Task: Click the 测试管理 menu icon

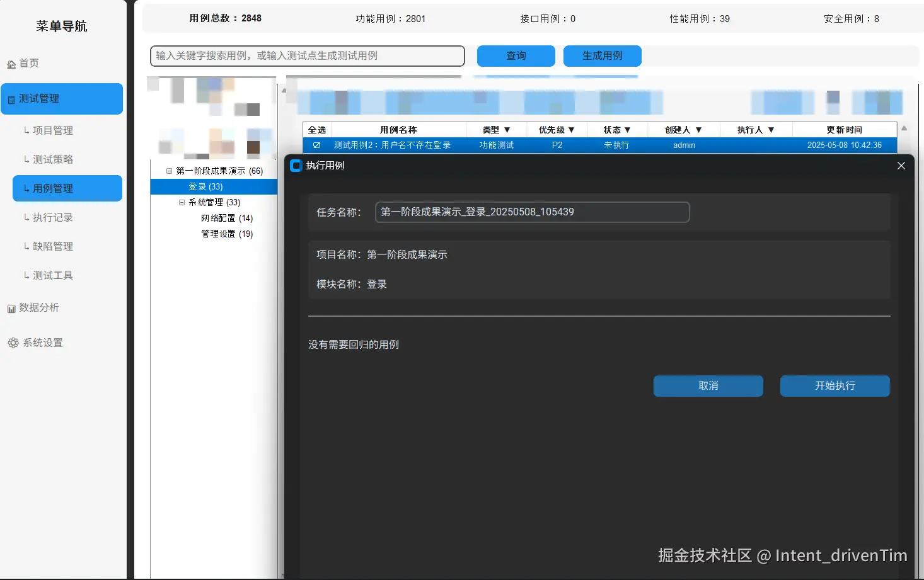Action: click(11, 100)
